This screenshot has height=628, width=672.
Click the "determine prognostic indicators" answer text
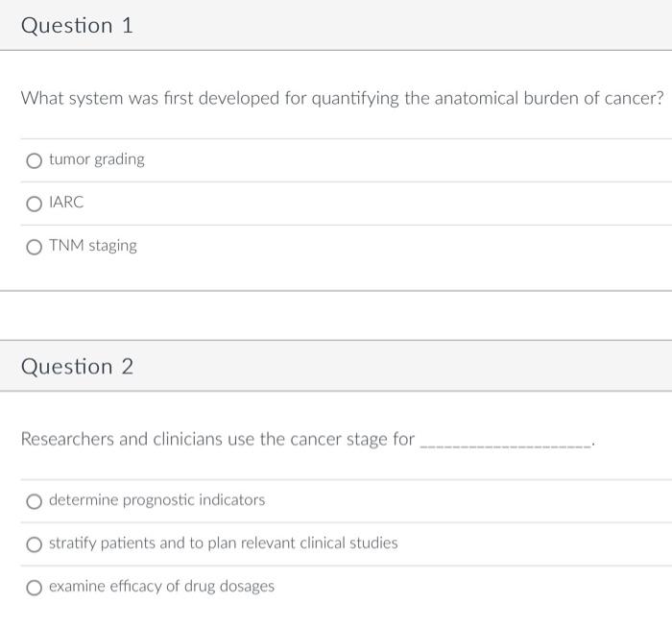point(157,500)
